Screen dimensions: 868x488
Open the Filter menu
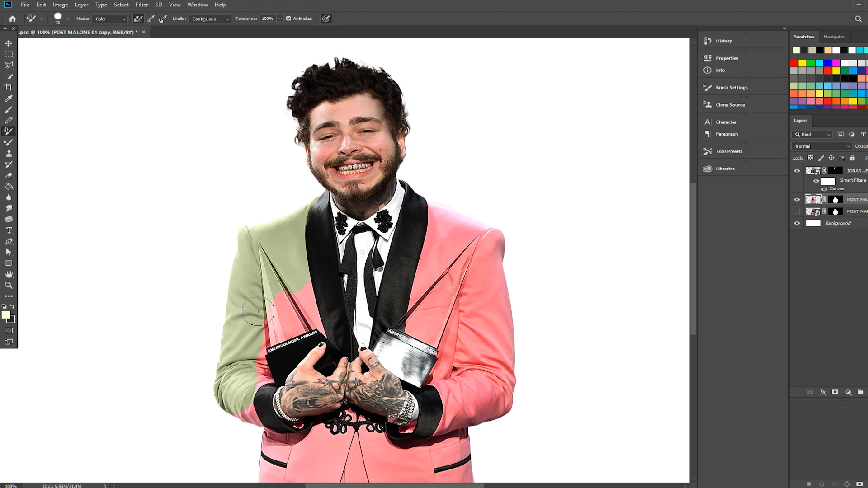142,5
